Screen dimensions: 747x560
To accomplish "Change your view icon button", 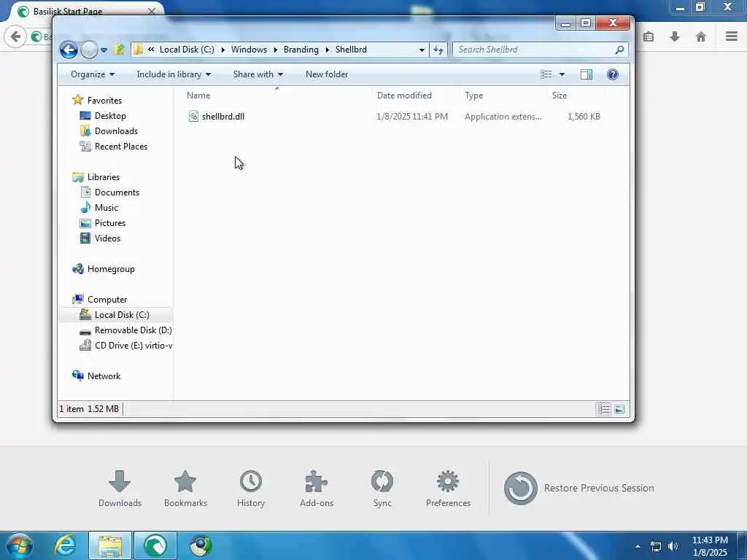I will 546,74.
